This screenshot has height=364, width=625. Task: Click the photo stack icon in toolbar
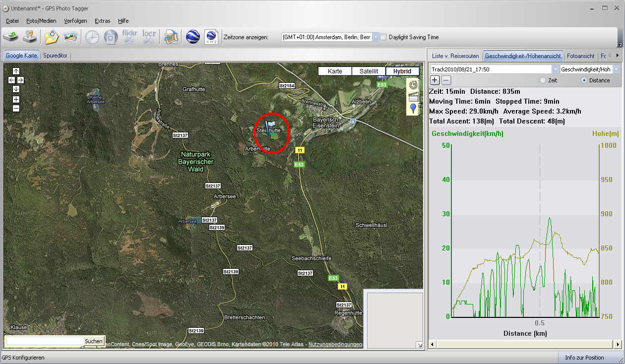[70, 37]
